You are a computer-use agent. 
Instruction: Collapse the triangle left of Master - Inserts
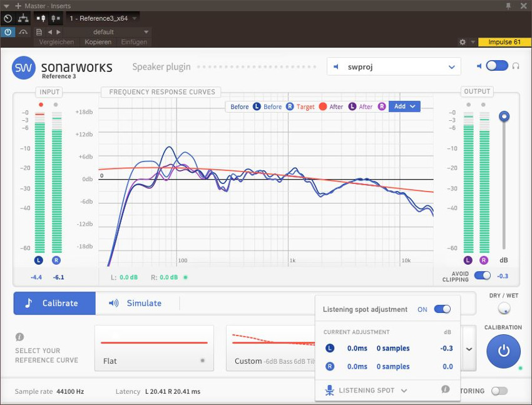6,6
